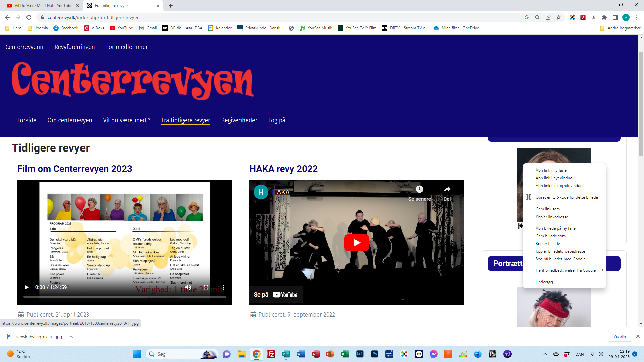Click the Windows taskbar search box
This screenshot has height=362, width=644.
182,354
